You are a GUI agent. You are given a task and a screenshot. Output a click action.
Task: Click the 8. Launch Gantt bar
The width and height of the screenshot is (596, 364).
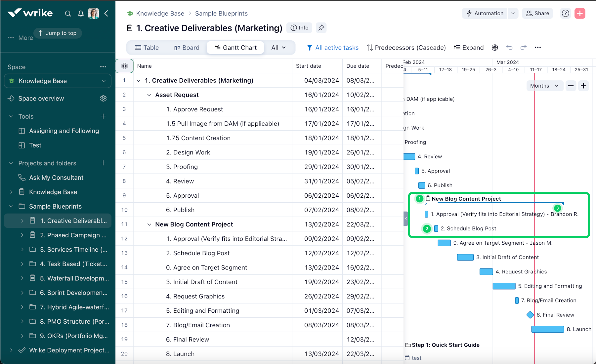[x=547, y=329]
